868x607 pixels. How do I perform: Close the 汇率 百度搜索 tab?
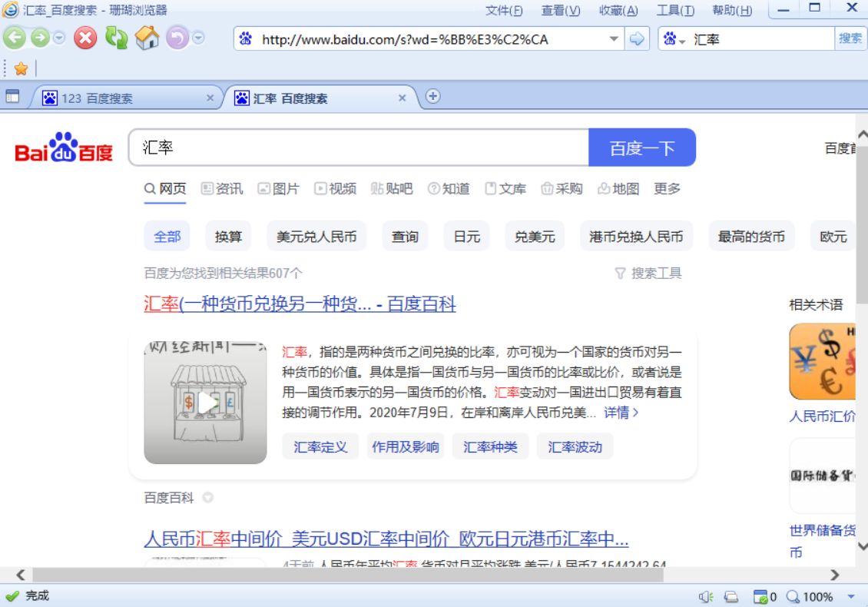pyautogui.click(x=403, y=98)
